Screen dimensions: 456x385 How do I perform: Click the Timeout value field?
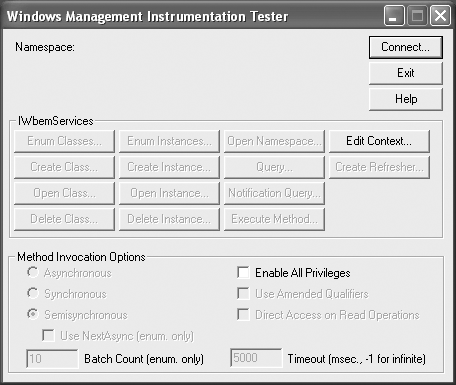pos(256,358)
